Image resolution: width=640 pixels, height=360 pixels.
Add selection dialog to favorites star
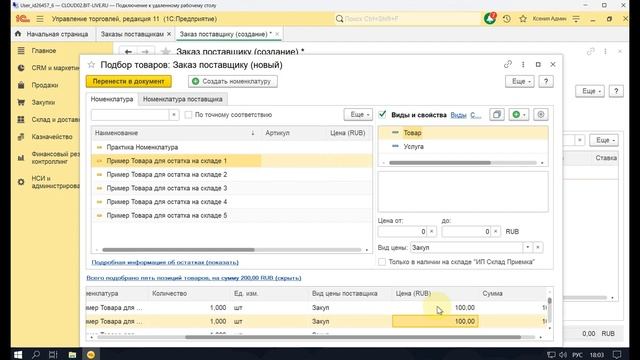[91, 64]
